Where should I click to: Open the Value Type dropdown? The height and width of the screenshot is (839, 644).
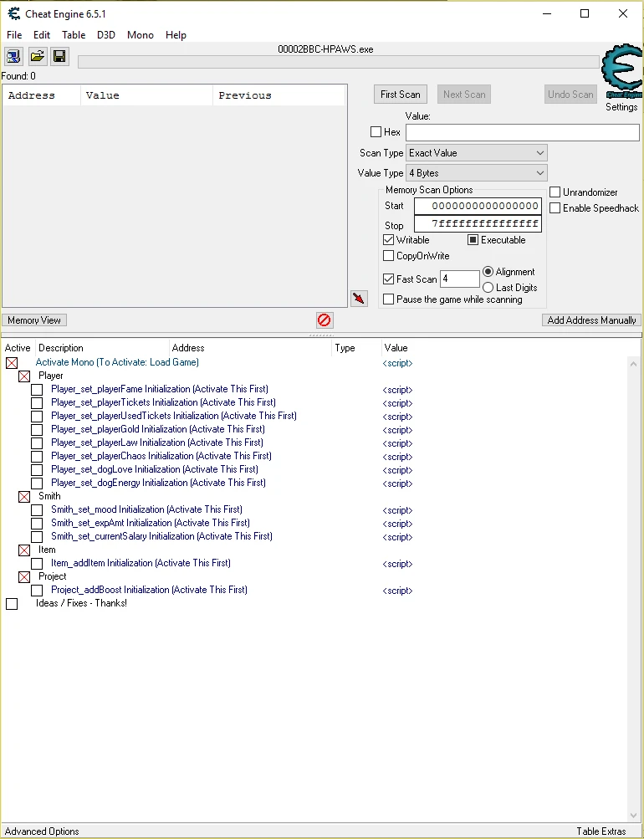pos(476,173)
